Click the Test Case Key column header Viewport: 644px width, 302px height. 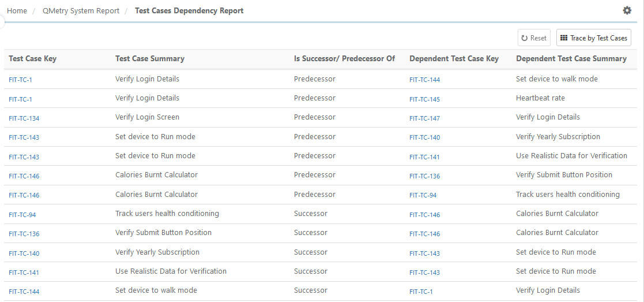(32, 58)
